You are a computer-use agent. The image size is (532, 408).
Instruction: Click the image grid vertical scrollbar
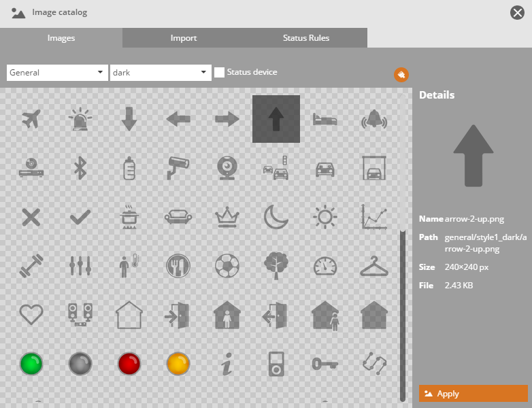click(402, 306)
